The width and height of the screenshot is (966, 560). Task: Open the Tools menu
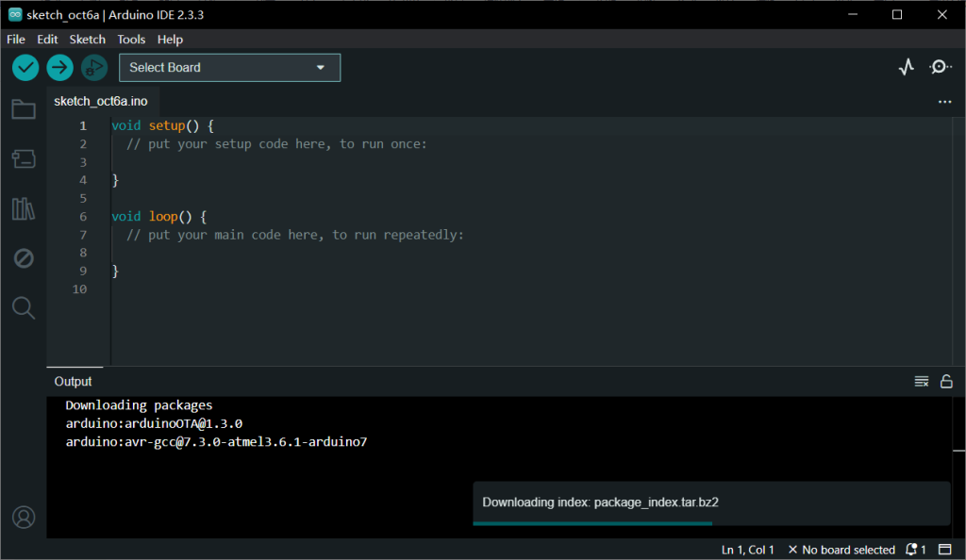(x=131, y=39)
